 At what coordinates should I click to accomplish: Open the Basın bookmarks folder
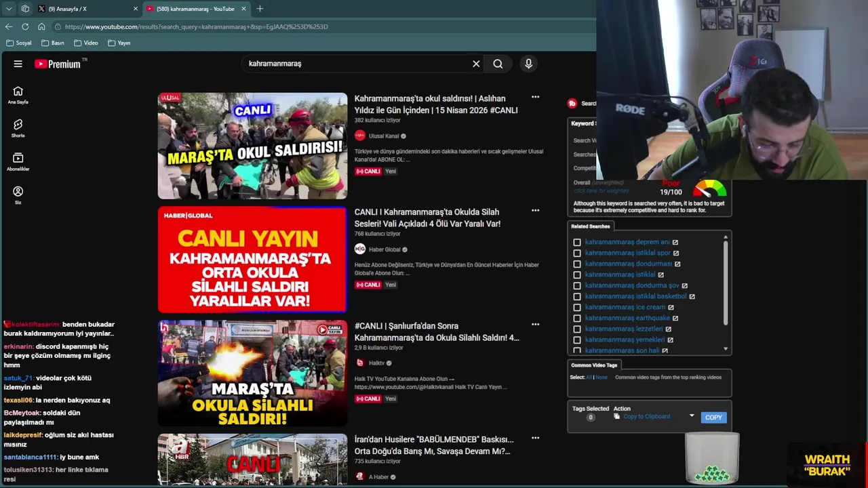pos(53,43)
